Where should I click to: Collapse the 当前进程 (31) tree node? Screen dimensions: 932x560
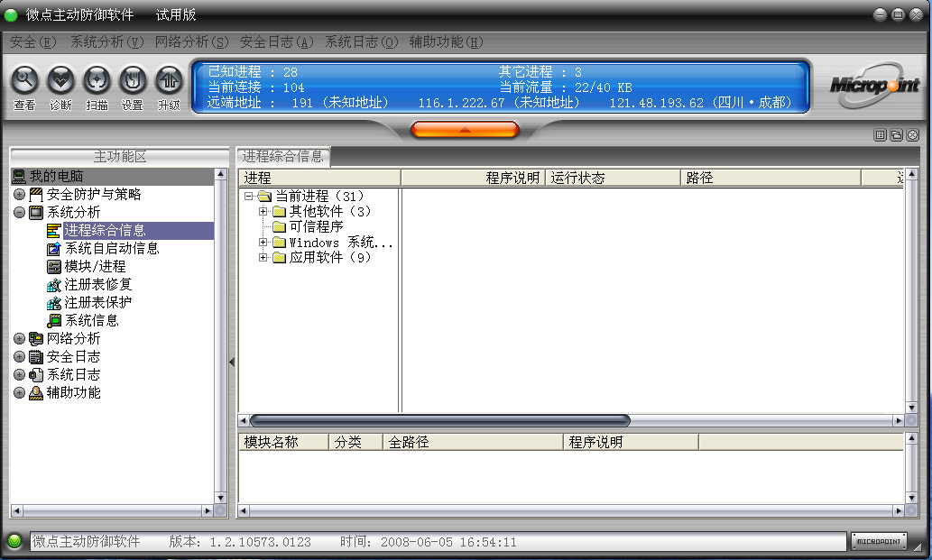coord(249,196)
